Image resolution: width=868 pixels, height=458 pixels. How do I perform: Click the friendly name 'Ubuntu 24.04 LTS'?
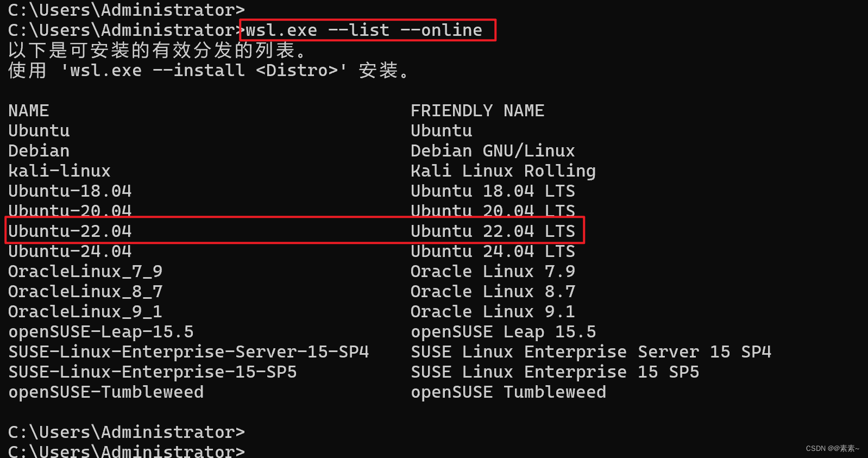[x=493, y=251]
